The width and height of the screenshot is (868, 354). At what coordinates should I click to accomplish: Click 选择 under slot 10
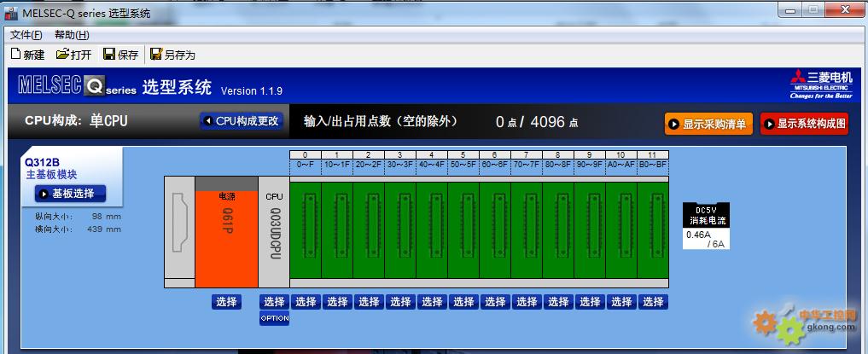click(x=621, y=301)
